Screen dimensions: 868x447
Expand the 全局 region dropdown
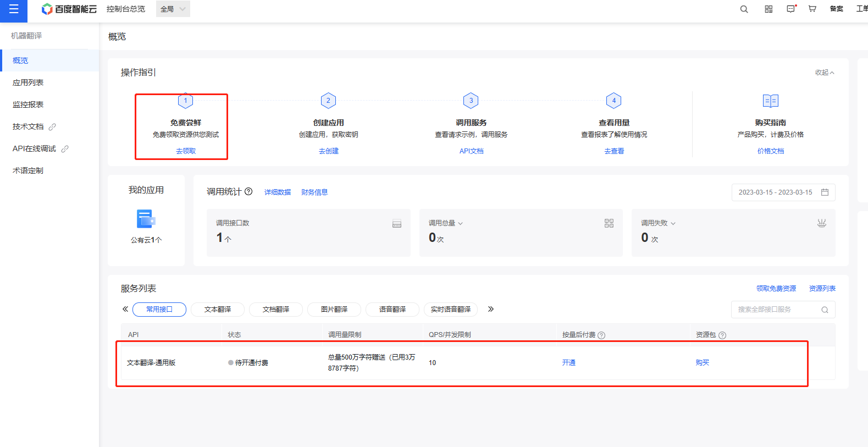pyautogui.click(x=173, y=9)
